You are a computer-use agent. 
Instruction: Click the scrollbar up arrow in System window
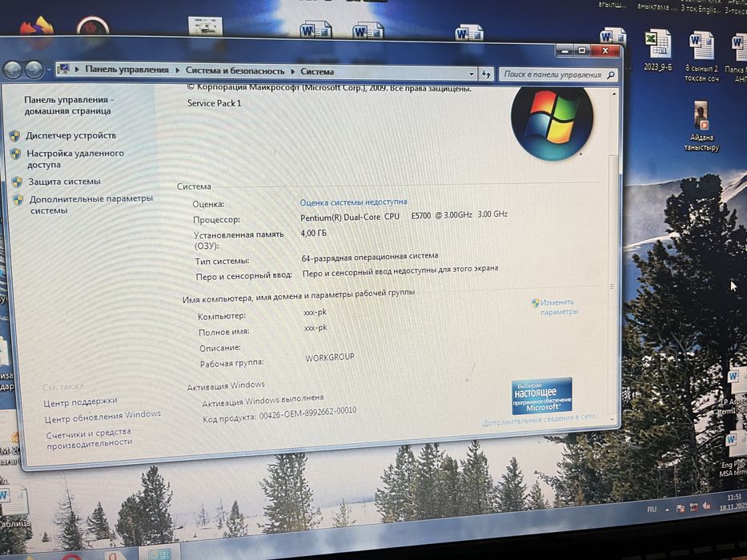click(613, 94)
